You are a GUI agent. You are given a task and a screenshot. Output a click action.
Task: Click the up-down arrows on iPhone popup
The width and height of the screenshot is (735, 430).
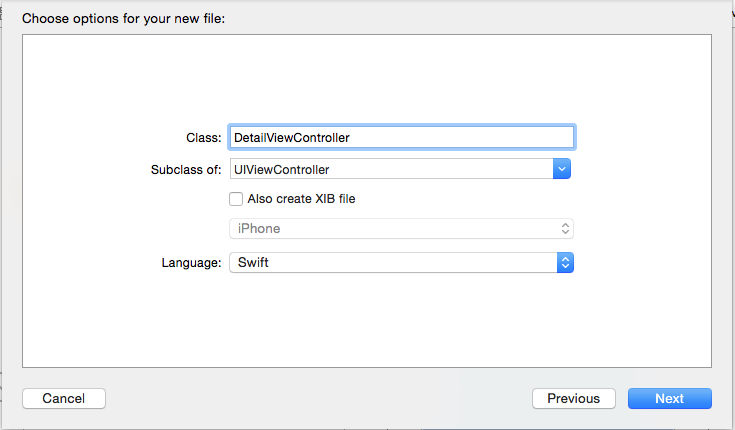point(565,229)
